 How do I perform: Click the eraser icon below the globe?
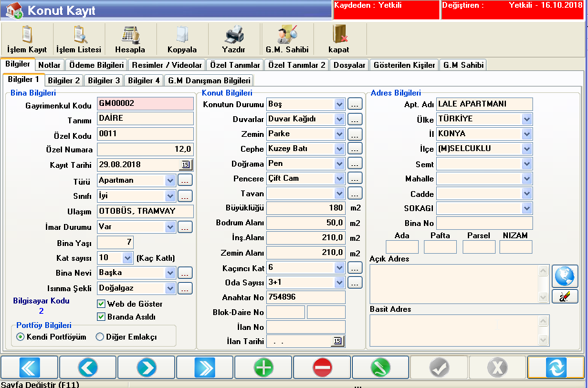565,296
